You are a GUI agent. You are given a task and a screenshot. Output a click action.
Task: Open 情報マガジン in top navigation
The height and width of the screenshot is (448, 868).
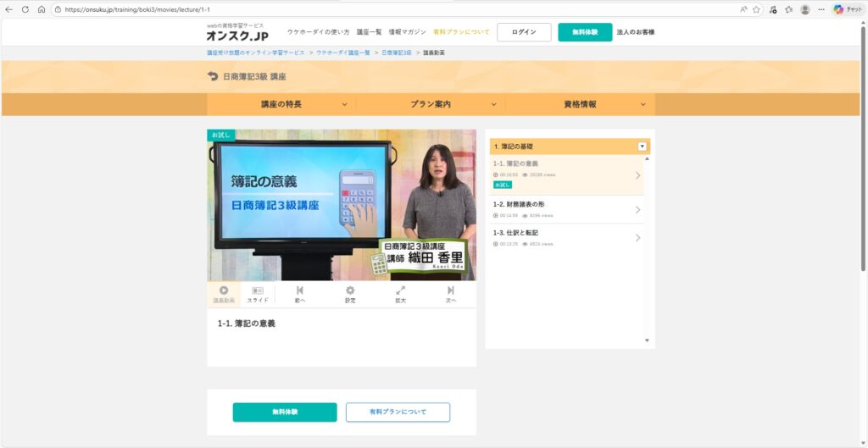(x=407, y=32)
